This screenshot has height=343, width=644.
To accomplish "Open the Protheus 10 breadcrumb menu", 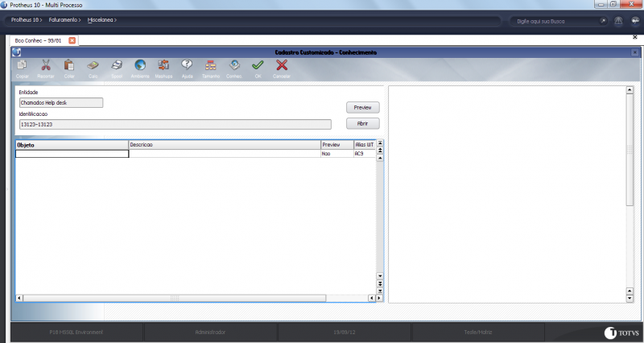I will click(27, 19).
